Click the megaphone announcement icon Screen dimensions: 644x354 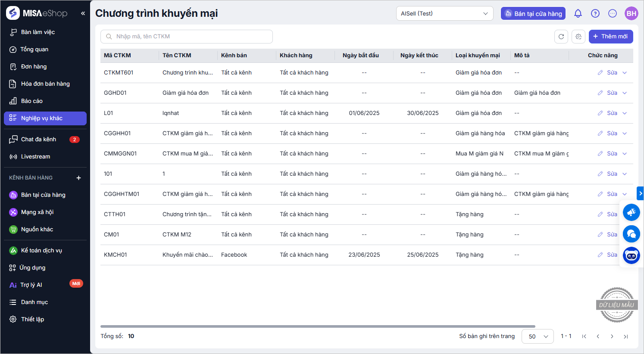pos(631,212)
